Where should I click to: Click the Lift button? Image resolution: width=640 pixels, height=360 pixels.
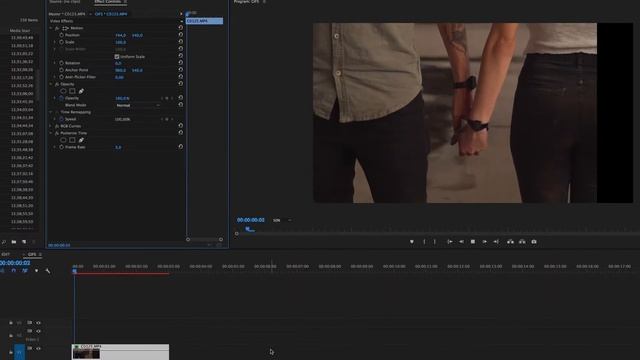click(x=510, y=242)
